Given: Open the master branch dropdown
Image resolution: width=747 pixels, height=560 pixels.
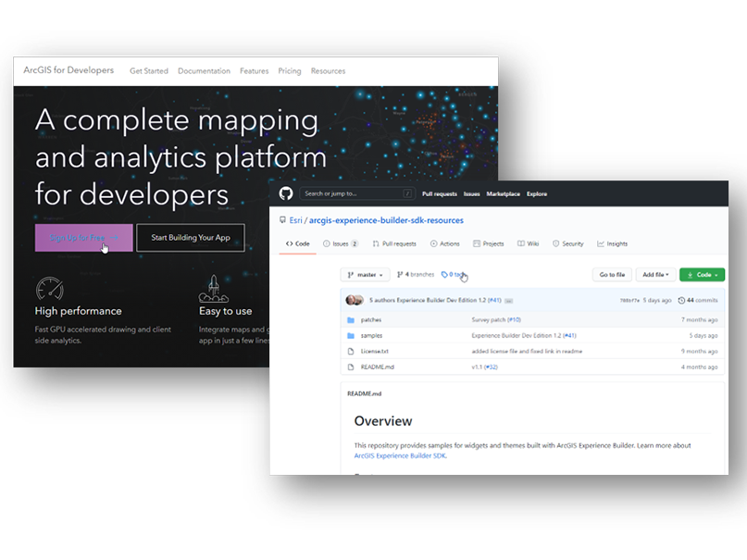Looking at the screenshot, I should pyautogui.click(x=365, y=275).
